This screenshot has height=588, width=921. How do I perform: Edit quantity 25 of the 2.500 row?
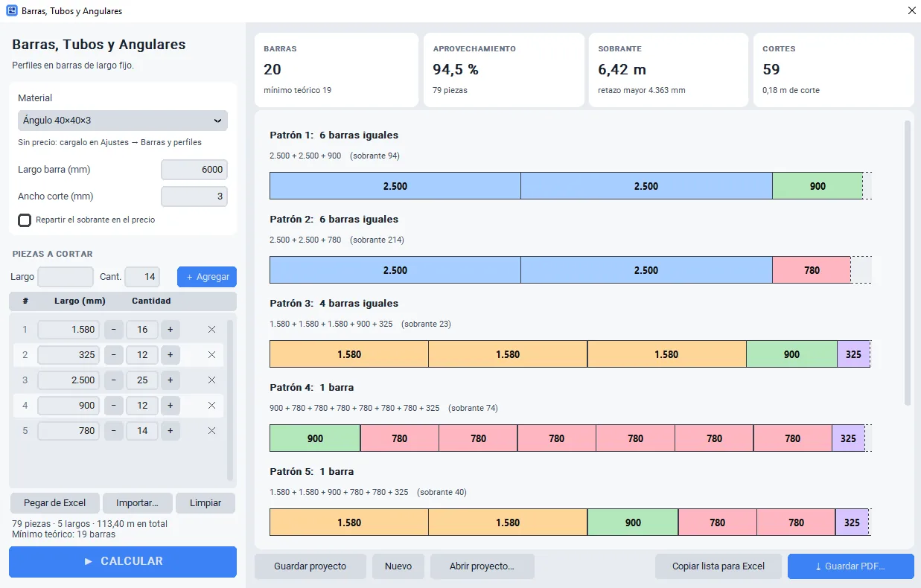point(142,380)
